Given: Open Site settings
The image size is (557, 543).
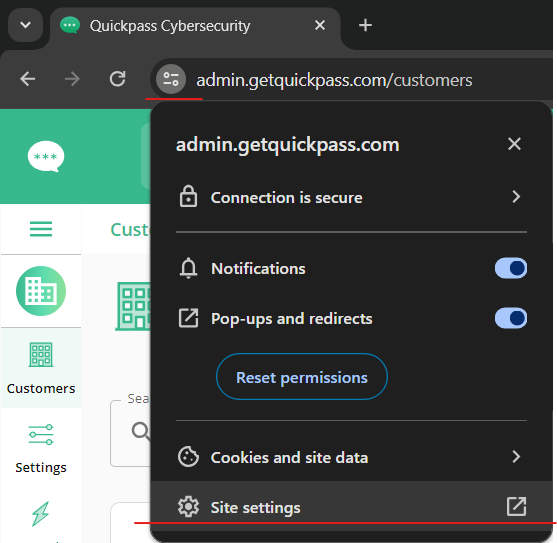Looking at the screenshot, I should point(351,507).
